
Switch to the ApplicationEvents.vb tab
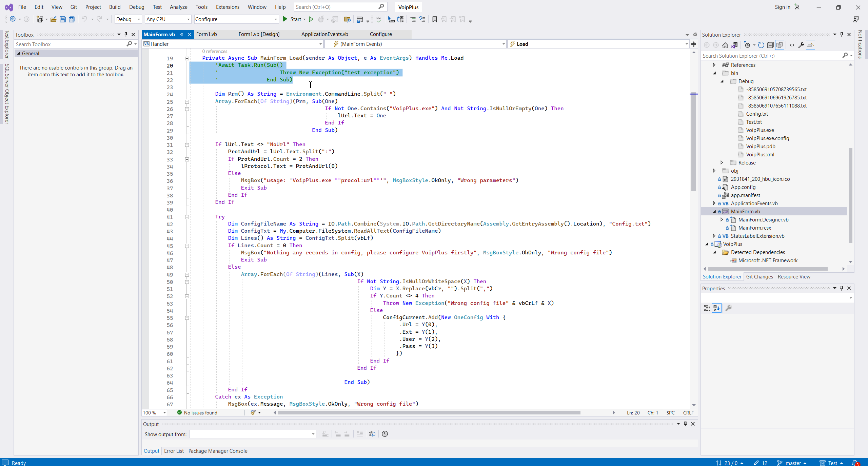(324, 34)
